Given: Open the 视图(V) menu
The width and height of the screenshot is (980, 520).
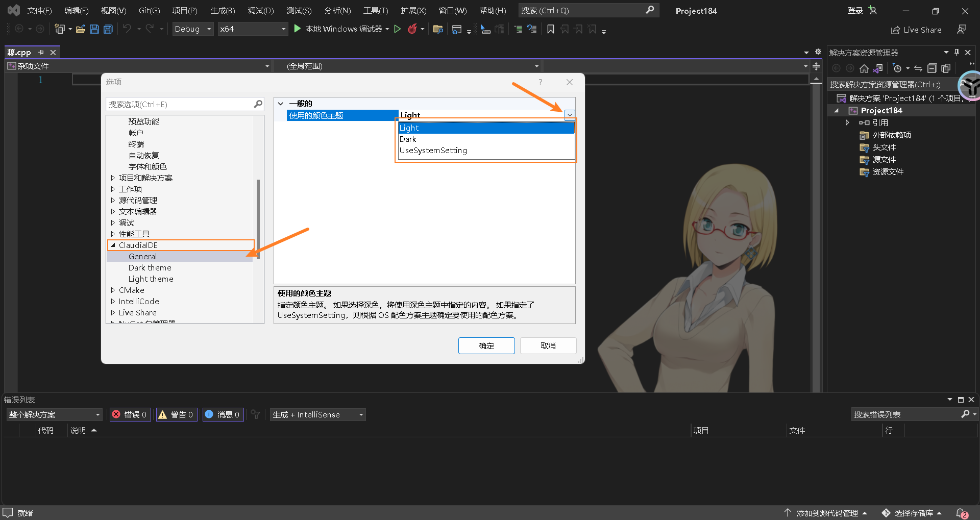Looking at the screenshot, I should 113,10.
